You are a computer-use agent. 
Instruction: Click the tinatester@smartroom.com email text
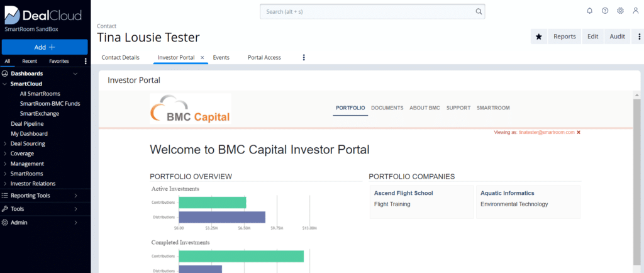[547, 132]
